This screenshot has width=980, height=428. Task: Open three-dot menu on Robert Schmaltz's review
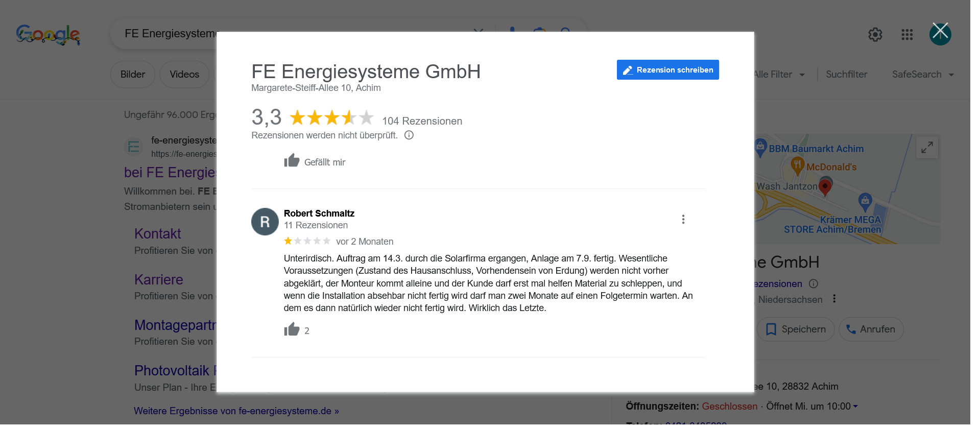(683, 220)
